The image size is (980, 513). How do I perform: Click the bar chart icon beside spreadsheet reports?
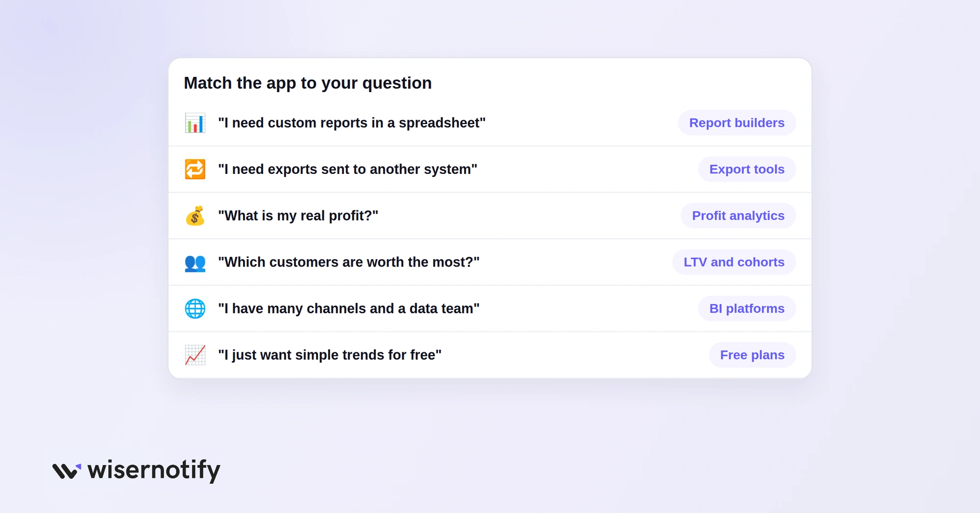[x=195, y=123]
